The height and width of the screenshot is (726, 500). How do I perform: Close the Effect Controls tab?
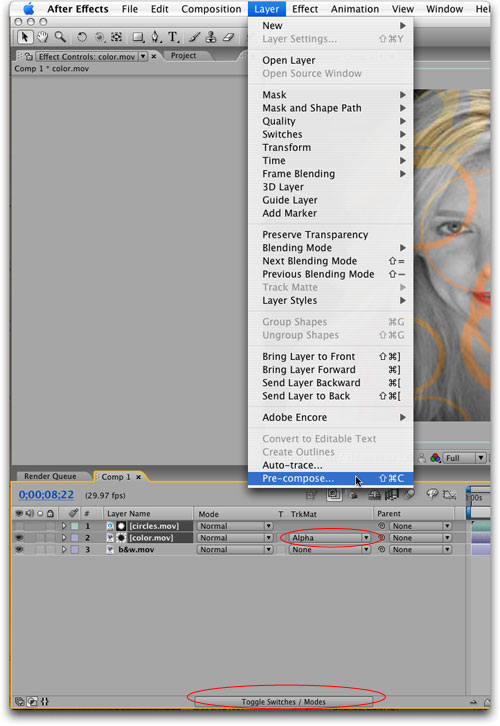[x=154, y=56]
